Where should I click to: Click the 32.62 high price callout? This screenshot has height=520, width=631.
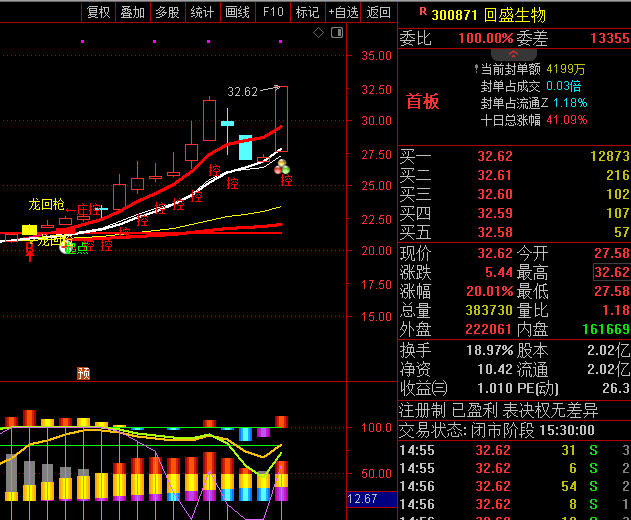pyautogui.click(x=243, y=91)
